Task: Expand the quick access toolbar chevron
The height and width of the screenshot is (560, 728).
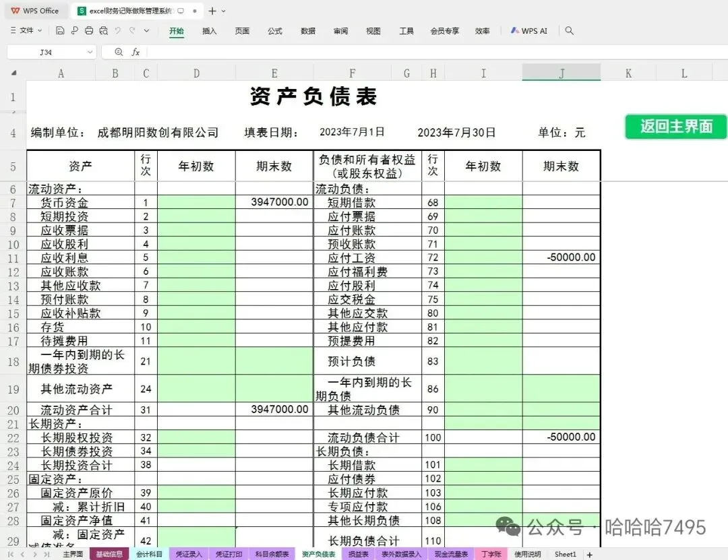Action: tap(147, 30)
